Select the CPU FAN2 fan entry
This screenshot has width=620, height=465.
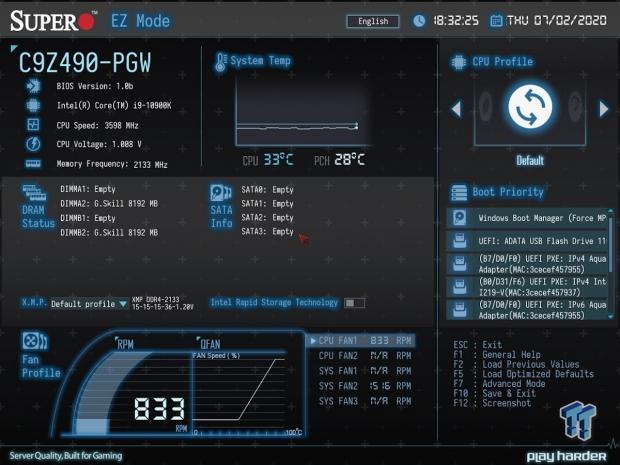[x=365, y=355]
